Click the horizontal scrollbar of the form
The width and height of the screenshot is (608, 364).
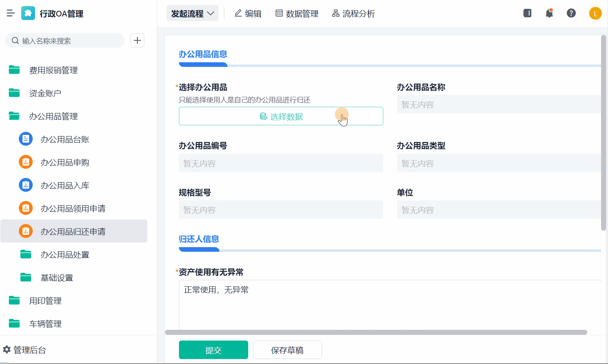point(376,332)
